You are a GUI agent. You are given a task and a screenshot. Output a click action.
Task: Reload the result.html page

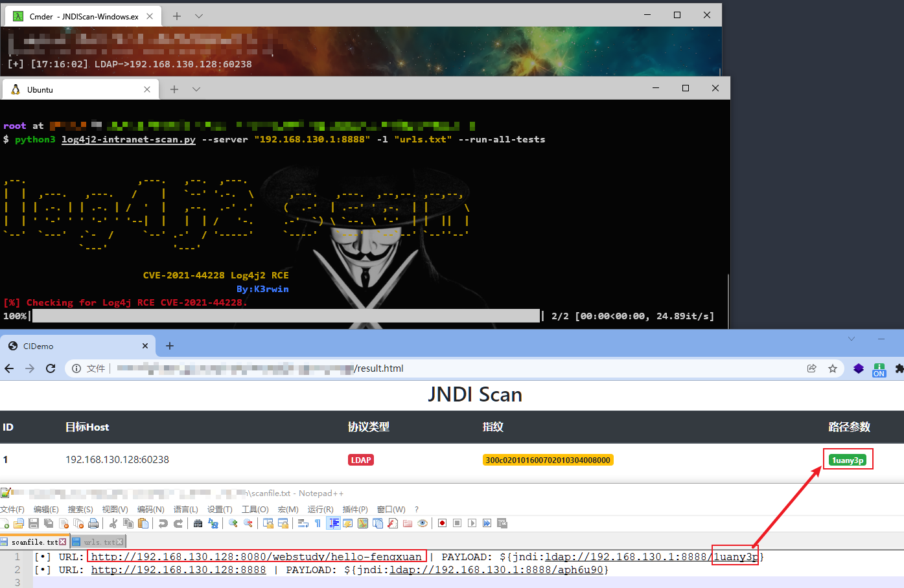point(51,368)
